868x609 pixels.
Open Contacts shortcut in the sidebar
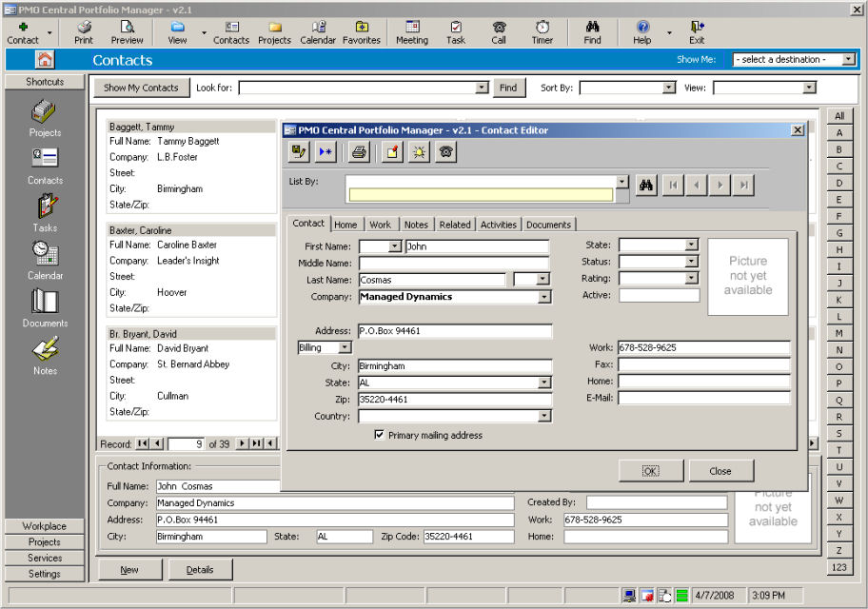point(45,166)
